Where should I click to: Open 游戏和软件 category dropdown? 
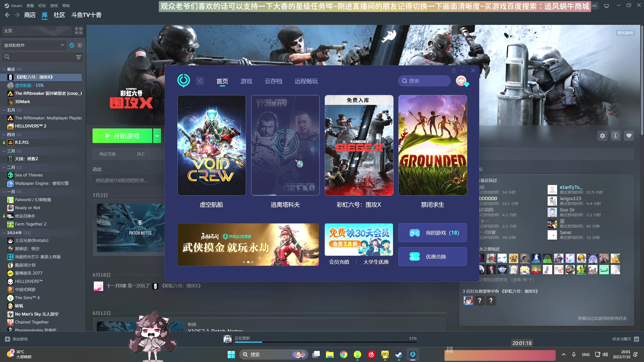[34, 45]
